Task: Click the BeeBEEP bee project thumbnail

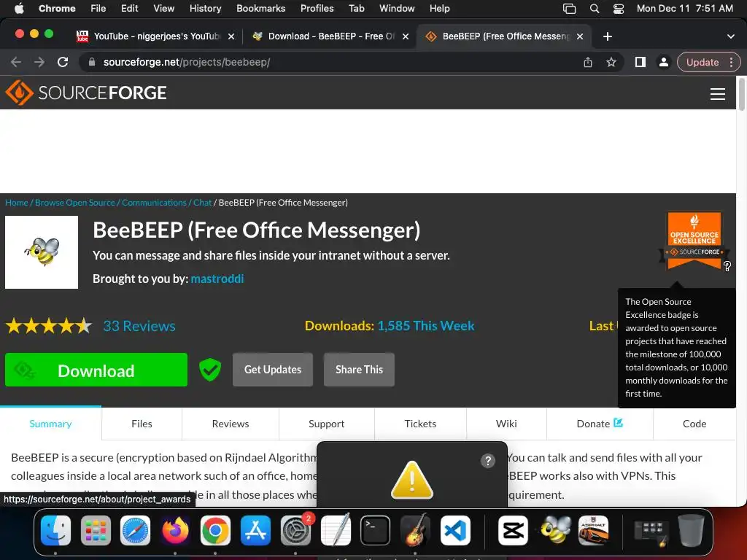Action: coord(42,252)
